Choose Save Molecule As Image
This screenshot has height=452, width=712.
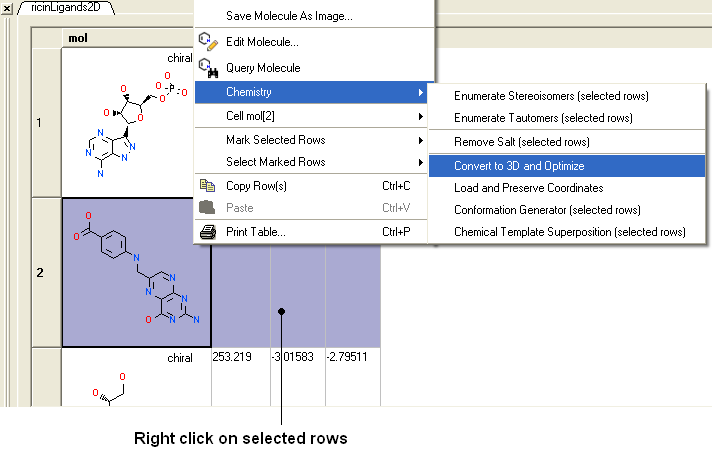(x=288, y=16)
